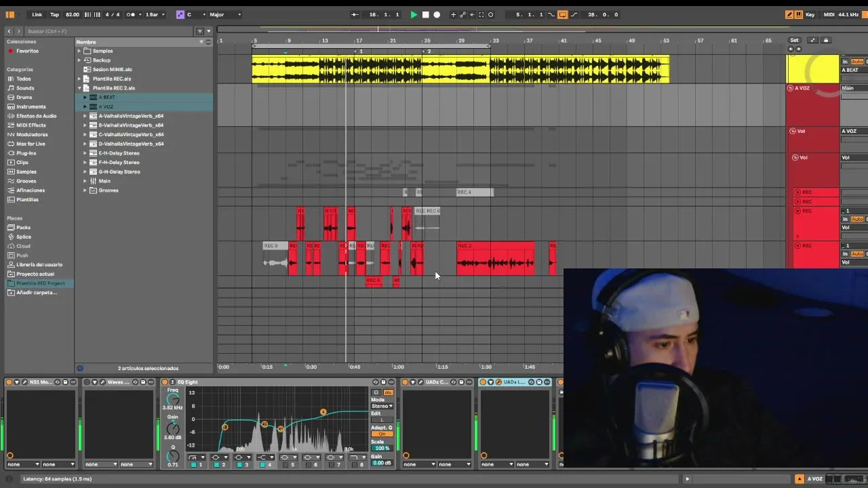
Task: Select Plug-Ins category in browser
Action: [x=26, y=153]
